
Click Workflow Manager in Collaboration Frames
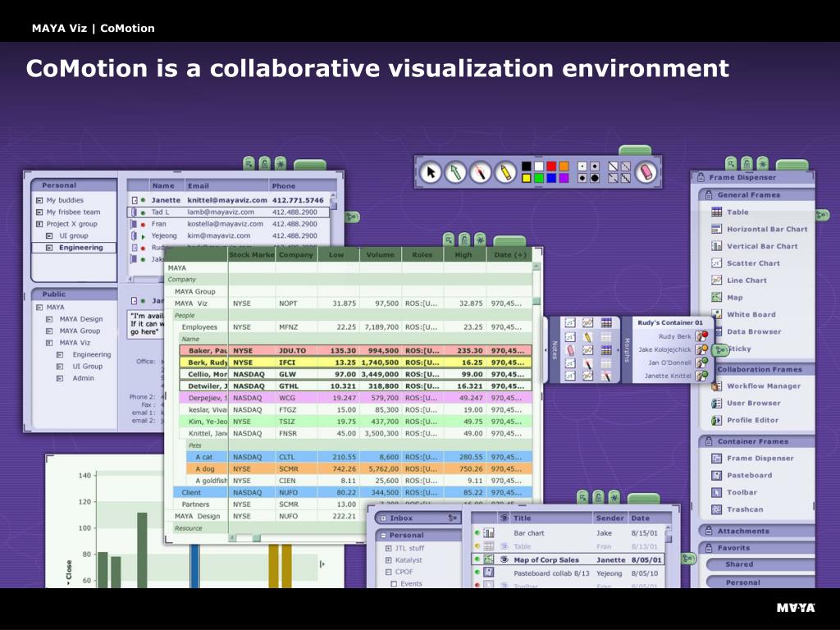764,386
